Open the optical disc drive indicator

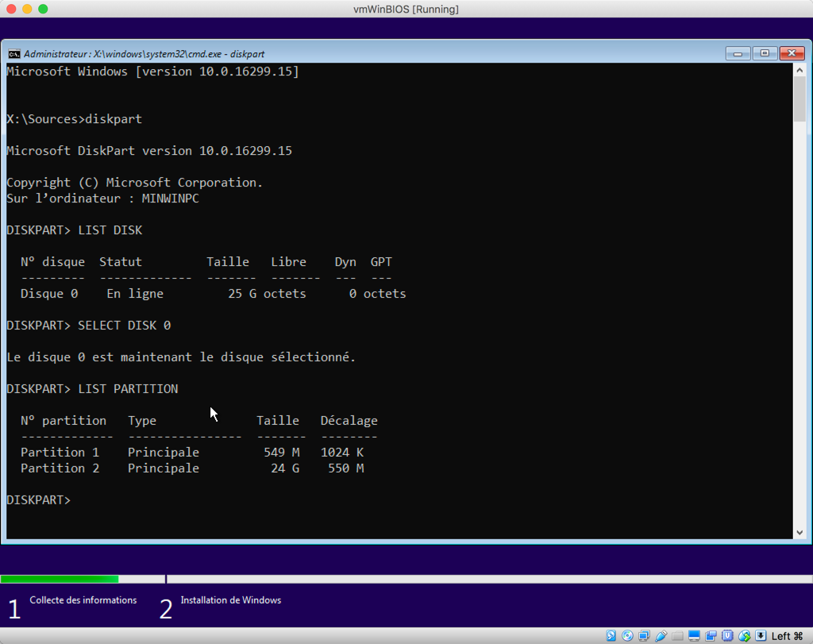(x=627, y=636)
